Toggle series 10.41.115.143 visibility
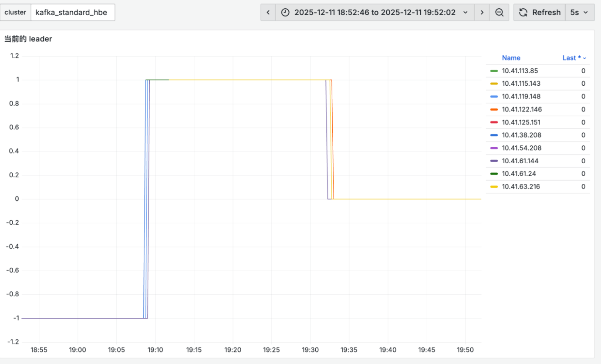 coord(521,84)
